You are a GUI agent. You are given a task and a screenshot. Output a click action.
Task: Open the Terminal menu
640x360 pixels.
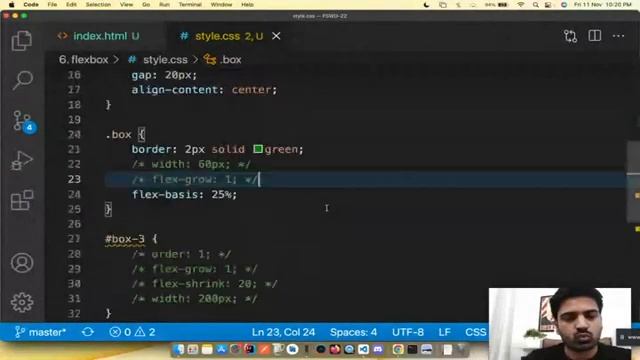(x=190, y=4)
